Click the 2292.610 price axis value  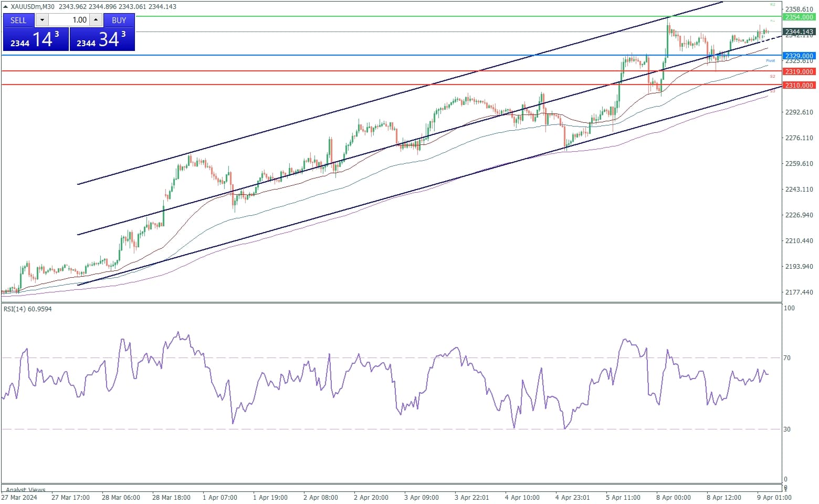pyautogui.click(x=799, y=112)
